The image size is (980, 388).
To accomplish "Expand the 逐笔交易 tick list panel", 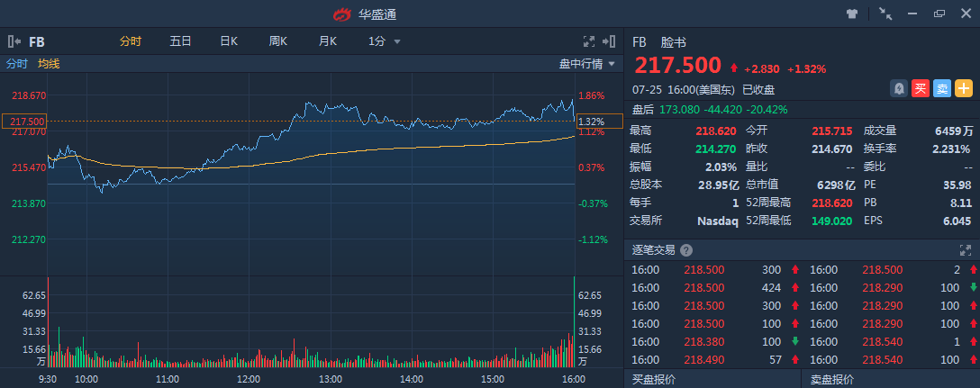I will click(x=966, y=250).
